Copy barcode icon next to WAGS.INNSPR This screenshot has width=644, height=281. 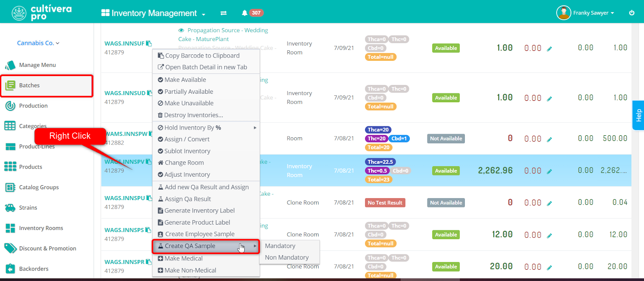pos(149,262)
